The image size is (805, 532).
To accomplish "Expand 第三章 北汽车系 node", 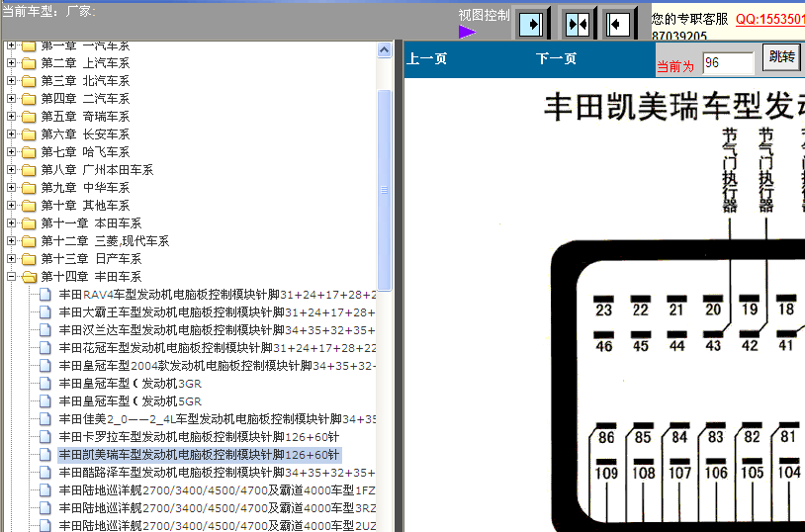I will point(11,81).
